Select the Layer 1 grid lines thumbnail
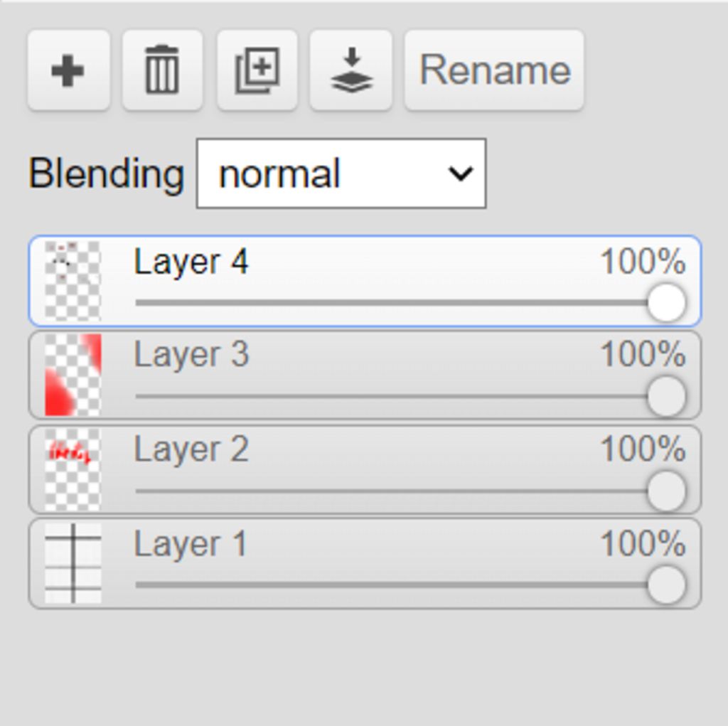This screenshot has width=728, height=726. click(x=73, y=563)
